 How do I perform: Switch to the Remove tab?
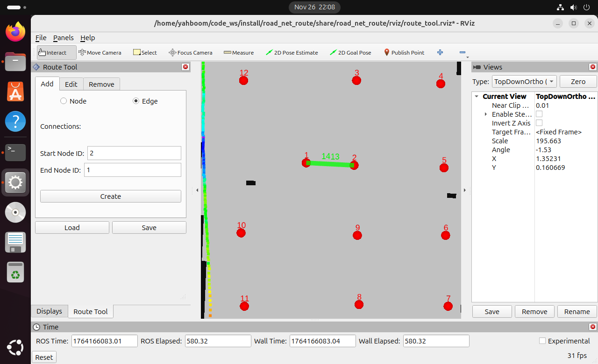[x=101, y=84]
